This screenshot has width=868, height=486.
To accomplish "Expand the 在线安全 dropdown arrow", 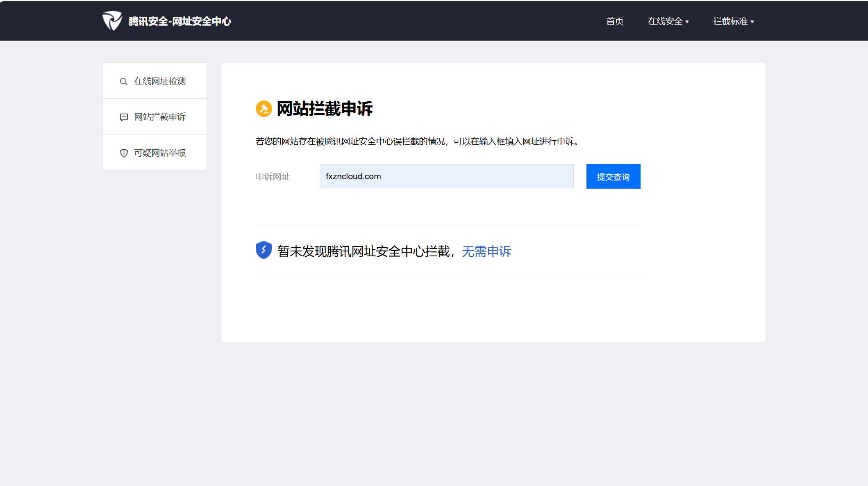I will coord(687,22).
